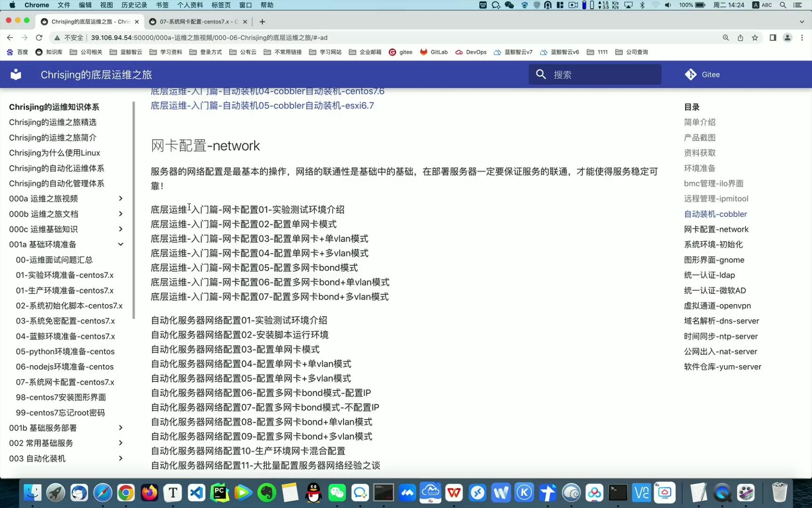
Task: Open QQ from the Dock
Action: pyautogui.click(x=312, y=493)
